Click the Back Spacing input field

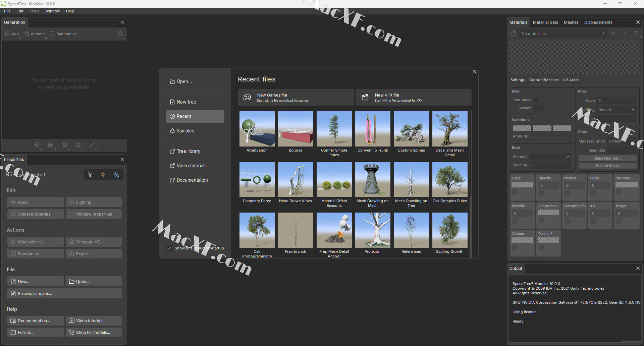(550, 165)
